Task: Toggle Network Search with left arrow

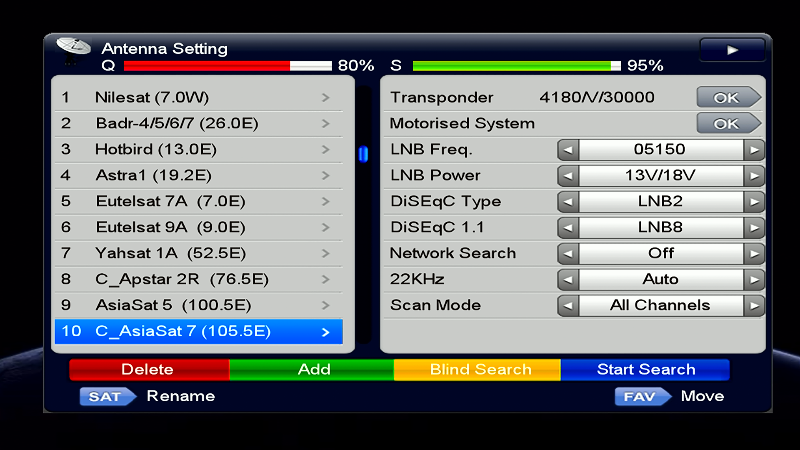Action: pos(568,254)
